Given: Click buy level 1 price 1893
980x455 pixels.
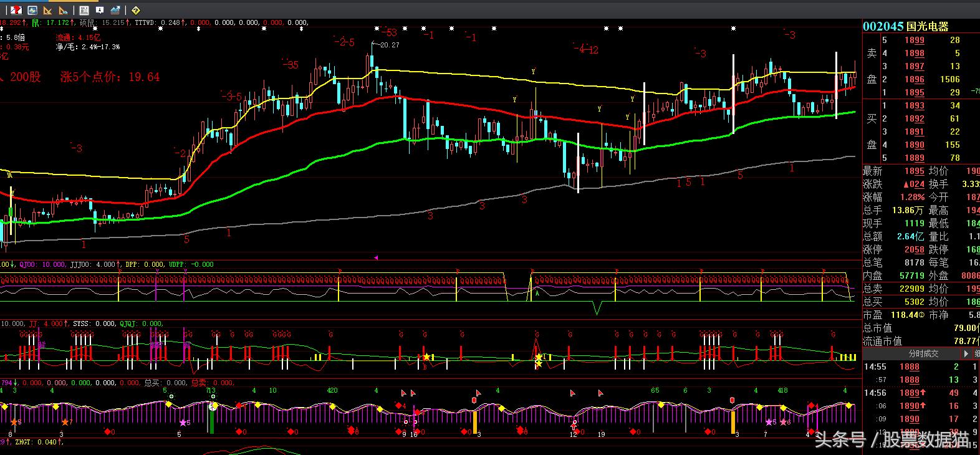Looking at the screenshot, I should [x=915, y=105].
